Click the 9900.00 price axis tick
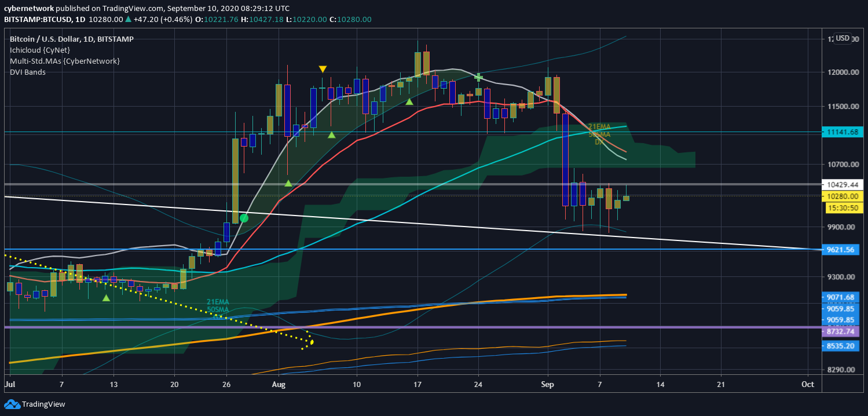 (843, 227)
